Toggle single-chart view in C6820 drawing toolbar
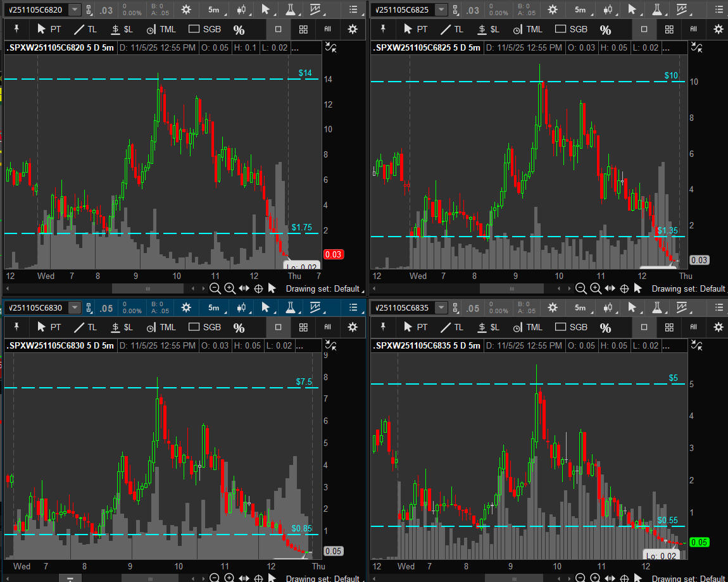The width and height of the screenshot is (728, 582). coord(278,29)
